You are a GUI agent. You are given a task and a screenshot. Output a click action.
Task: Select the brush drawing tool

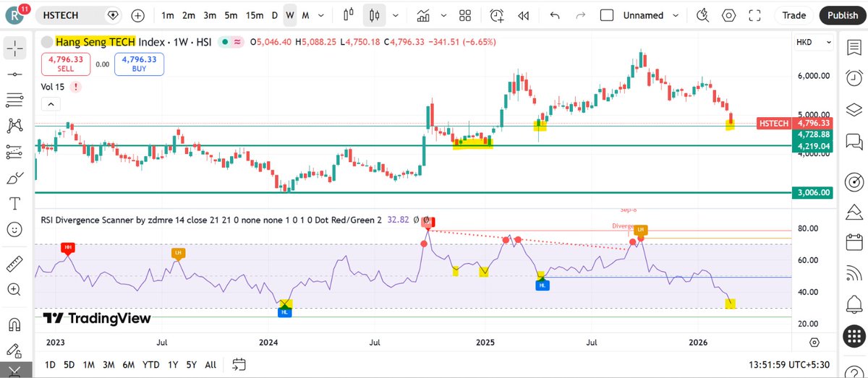tap(14, 178)
